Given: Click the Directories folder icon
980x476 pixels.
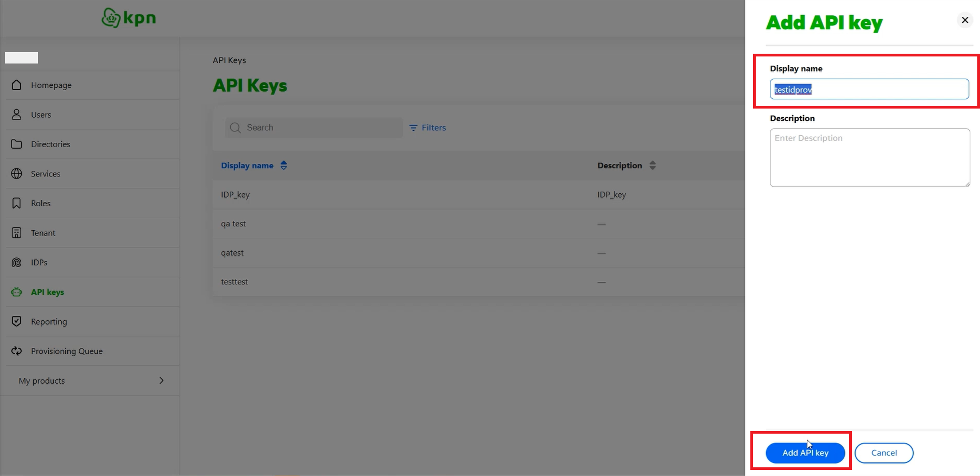Looking at the screenshot, I should click(17, 144).
